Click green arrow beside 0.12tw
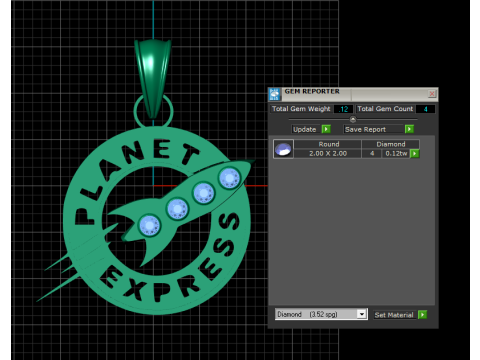480x360 pixels. [x=415, y=153]
